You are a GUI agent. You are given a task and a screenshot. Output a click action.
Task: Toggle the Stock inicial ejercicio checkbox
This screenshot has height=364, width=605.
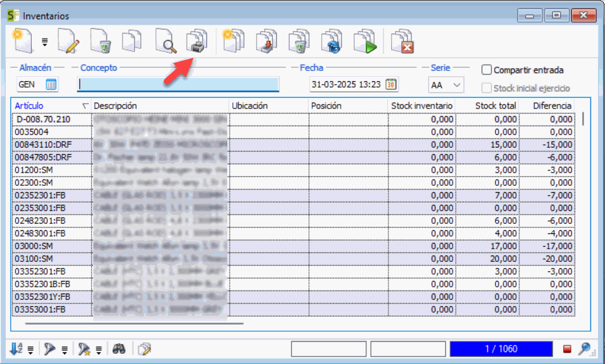(x=486, y=88)
